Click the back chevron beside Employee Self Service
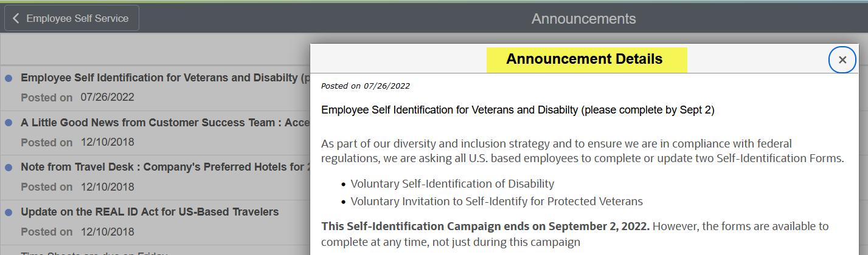 coord(16,18)
